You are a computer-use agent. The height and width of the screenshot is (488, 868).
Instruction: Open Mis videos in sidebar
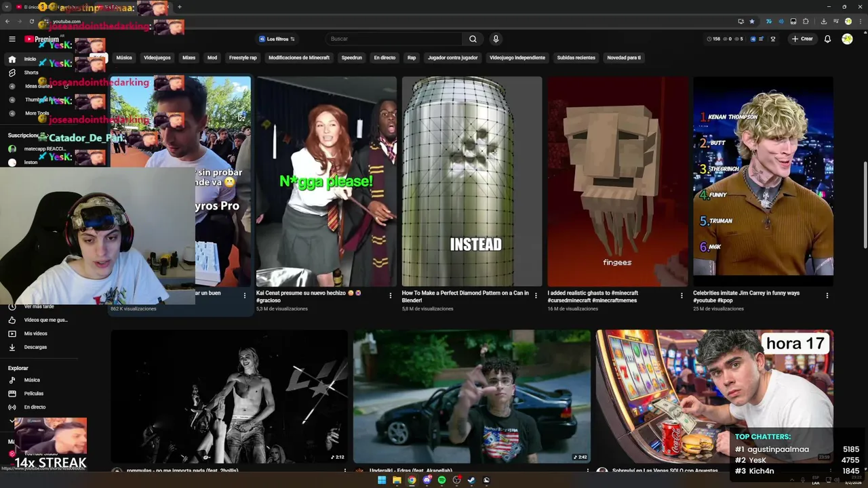[x=36, y=333]
